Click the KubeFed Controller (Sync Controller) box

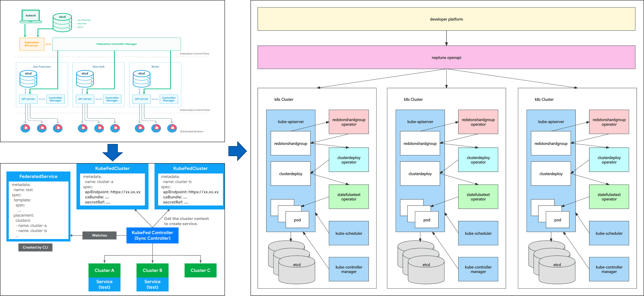pyautogui.click(x=152, y=235)
